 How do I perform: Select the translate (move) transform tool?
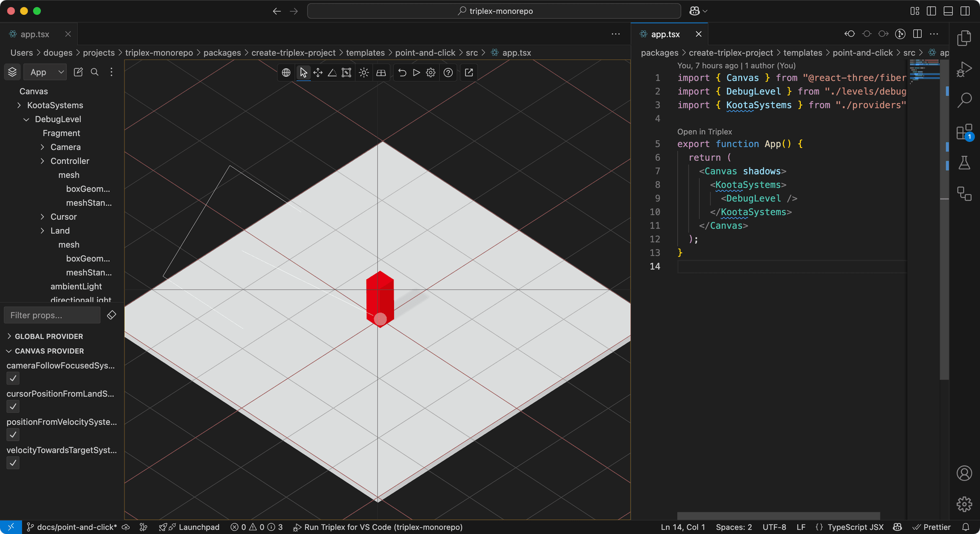coord(318,72)
